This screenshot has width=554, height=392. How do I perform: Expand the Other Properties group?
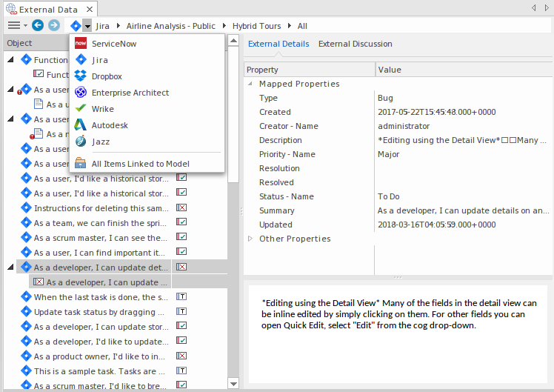[x=250, y=239]
